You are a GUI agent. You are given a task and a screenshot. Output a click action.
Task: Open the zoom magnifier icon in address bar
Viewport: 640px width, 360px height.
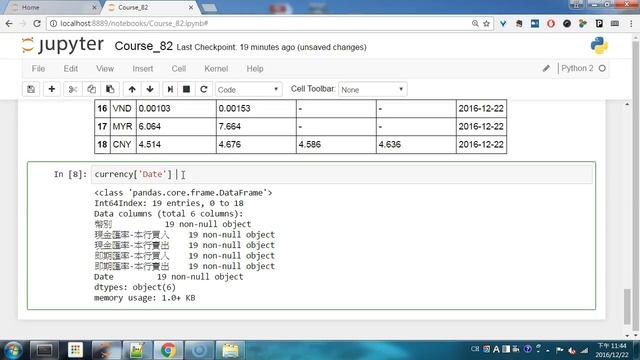(x=475, y=24)
